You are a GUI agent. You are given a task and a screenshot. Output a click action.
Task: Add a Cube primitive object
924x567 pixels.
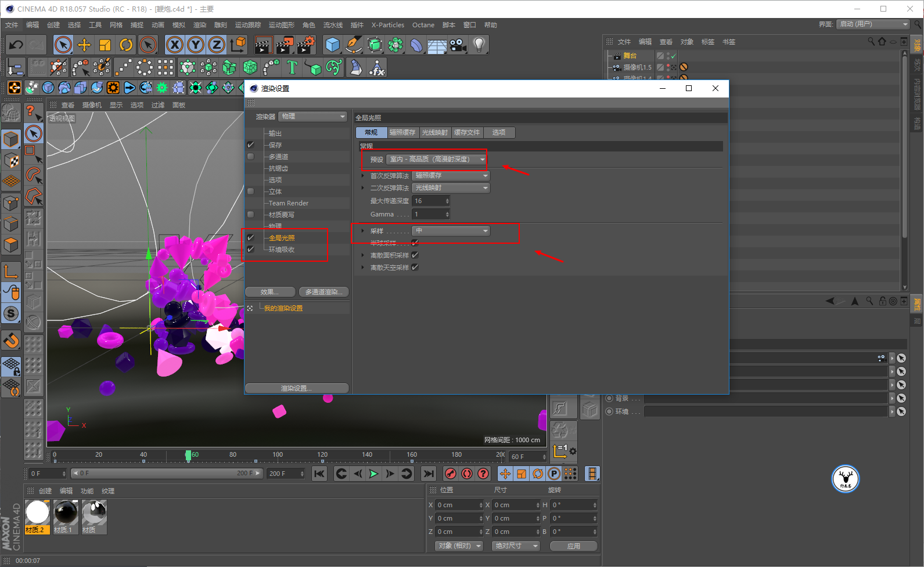click(333, 45)
